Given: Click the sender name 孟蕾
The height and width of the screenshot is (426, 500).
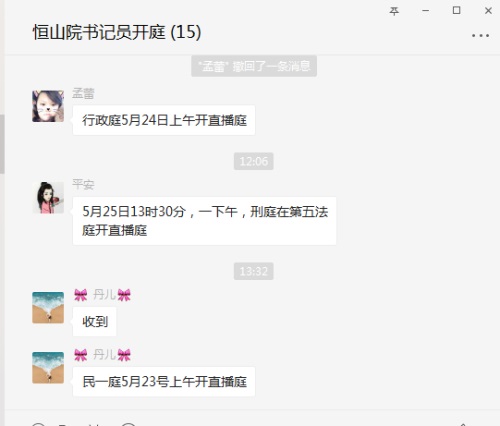Looking at the screenshot, I should tap(83, 94).
